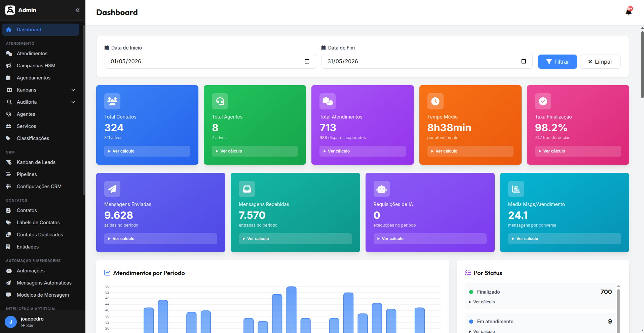Click the Requisições de IA robot icon
The image size is (644, 333).
point(382,189)
